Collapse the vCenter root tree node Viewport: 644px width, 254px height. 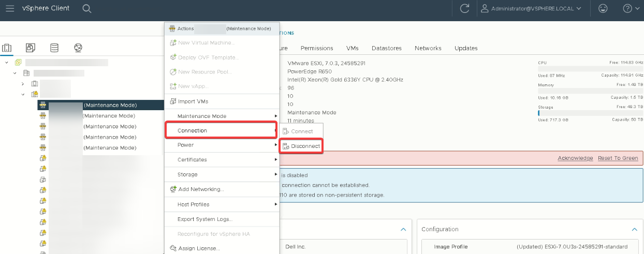tap(7, 63)
